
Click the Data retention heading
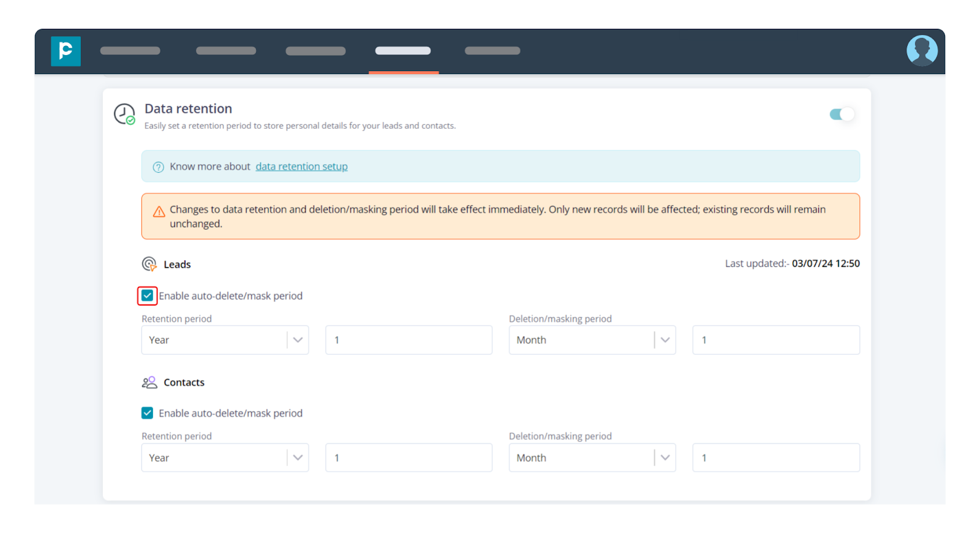(188, 108)
